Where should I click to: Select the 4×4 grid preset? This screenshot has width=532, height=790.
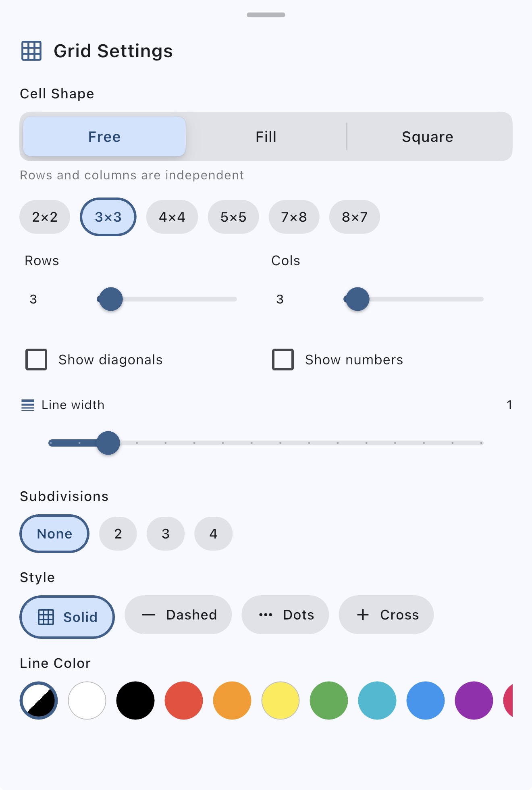coord(172,217)
